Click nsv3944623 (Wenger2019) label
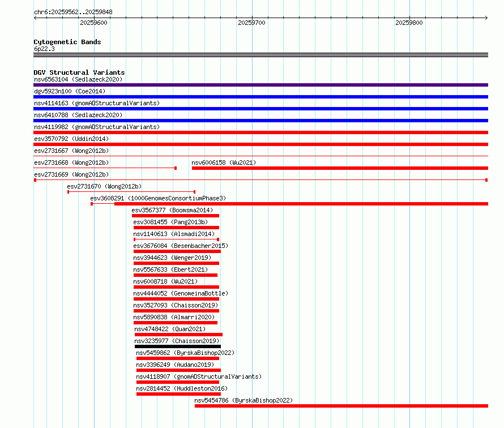Screen dimensions: 504x428 (172, 258)
